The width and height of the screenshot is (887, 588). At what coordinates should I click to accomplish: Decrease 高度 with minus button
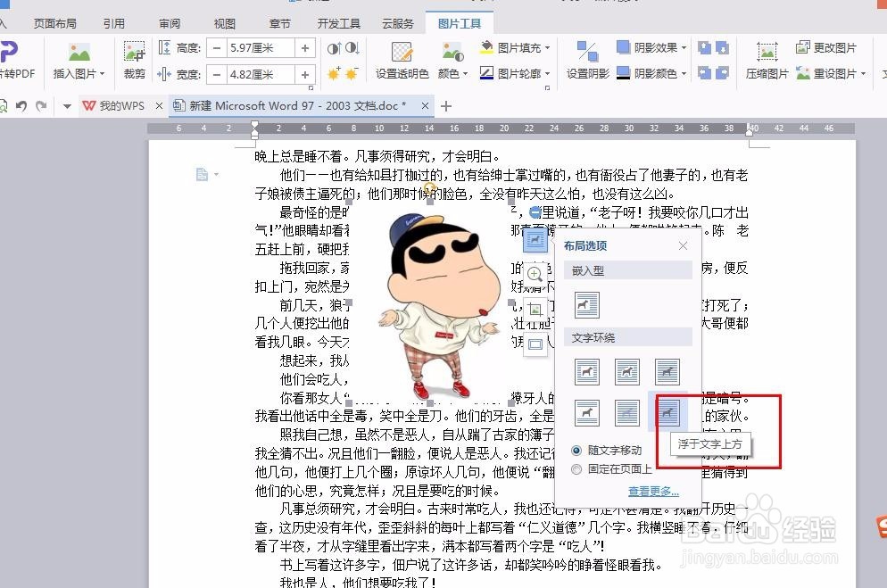click(x=216, y=48)
